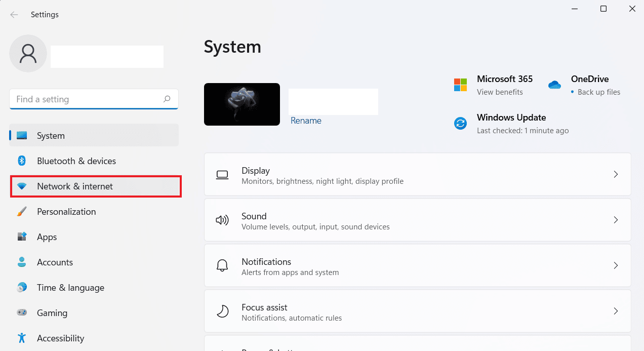
Task: Click the System monitor icon in sidebar
Action: 21,136
